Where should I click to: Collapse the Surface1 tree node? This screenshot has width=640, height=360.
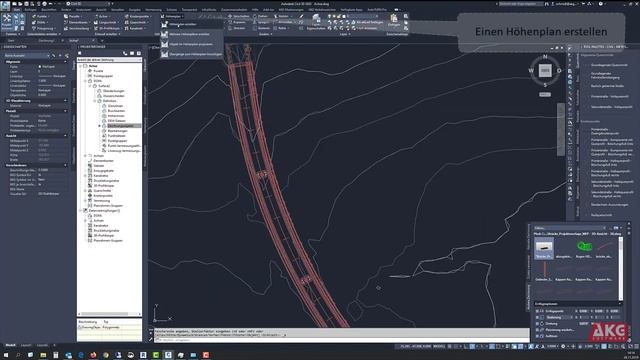90,86
